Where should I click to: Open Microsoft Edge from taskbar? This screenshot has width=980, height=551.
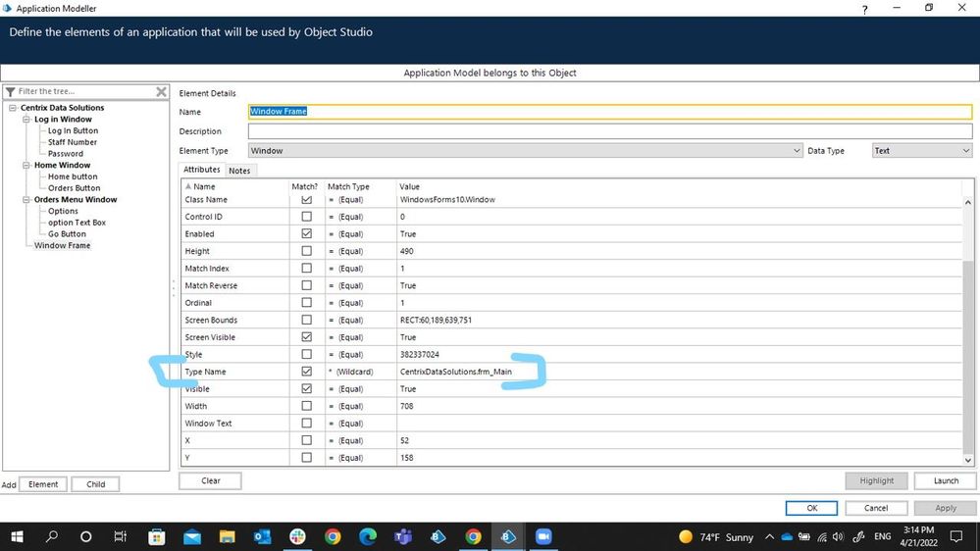click(x=368, y=536)
